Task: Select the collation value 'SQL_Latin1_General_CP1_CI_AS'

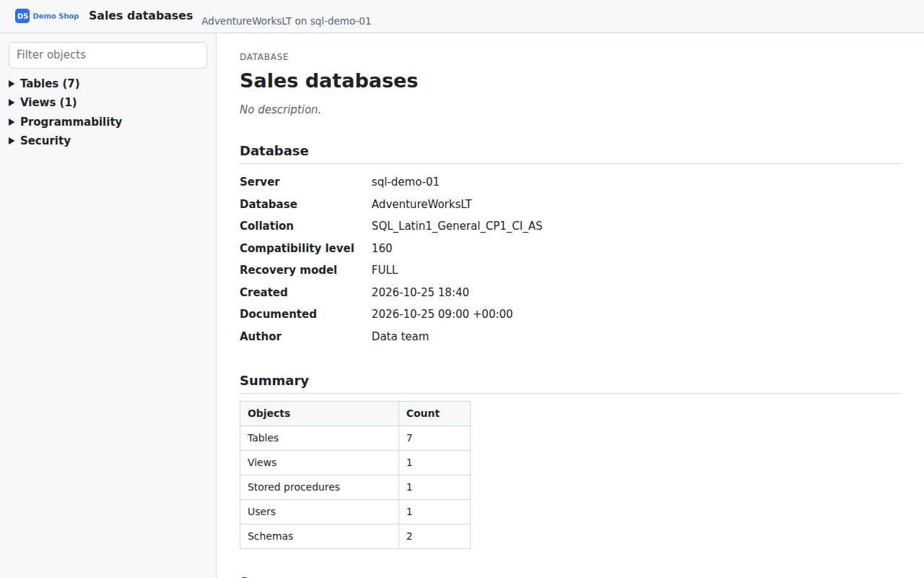Action: point(457,226)
